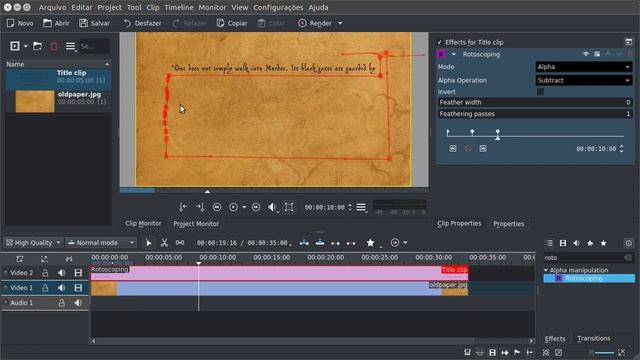Viewport: 640px width, 360px height.
Task: Save the Rotoscoping effect preset icon
Action: pos(597,54)
